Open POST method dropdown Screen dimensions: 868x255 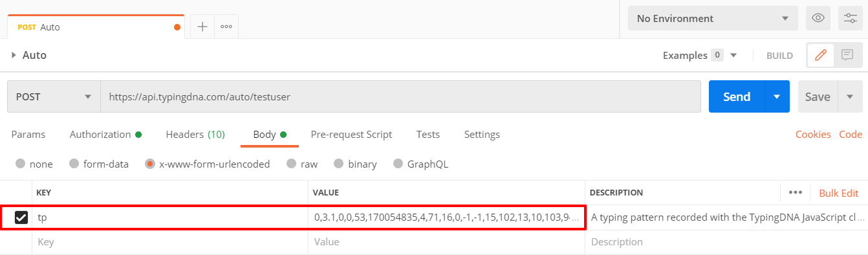[54, 96]
